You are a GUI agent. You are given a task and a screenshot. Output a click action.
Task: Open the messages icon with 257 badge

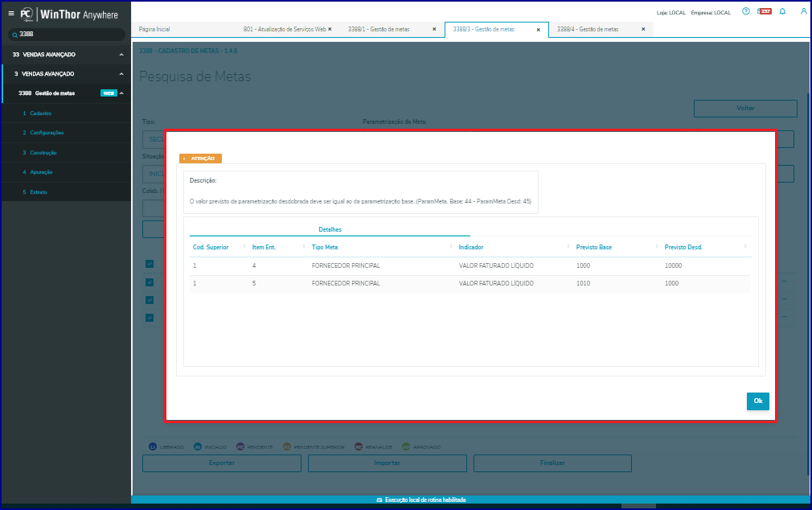tap(765, 11)
